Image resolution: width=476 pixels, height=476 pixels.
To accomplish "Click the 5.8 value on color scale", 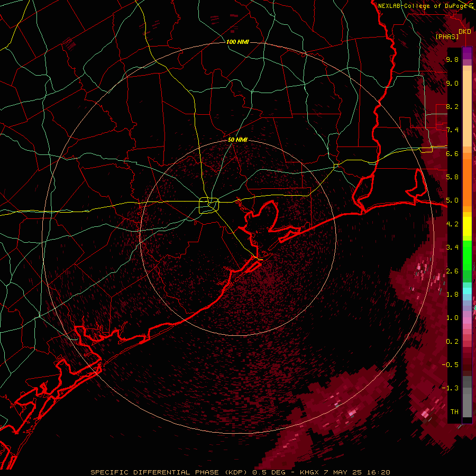I will pyautogui.click(x=452, y=177).
